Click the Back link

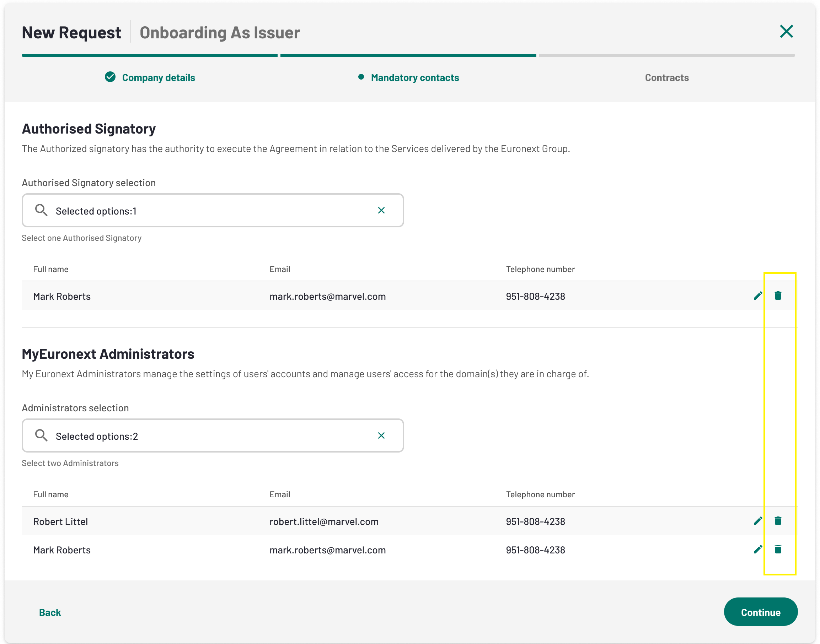[x=50, y=612]
